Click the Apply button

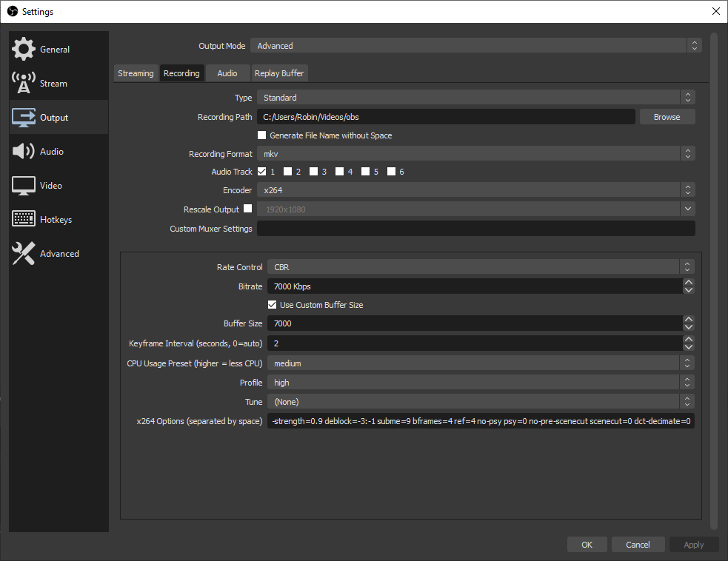point(694,545)
